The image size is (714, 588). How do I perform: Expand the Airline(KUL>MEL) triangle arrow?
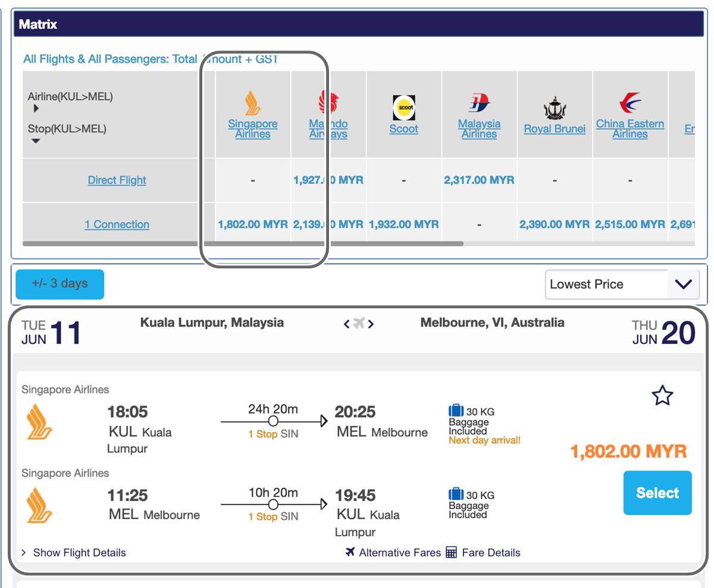click(x=36, y=108)
